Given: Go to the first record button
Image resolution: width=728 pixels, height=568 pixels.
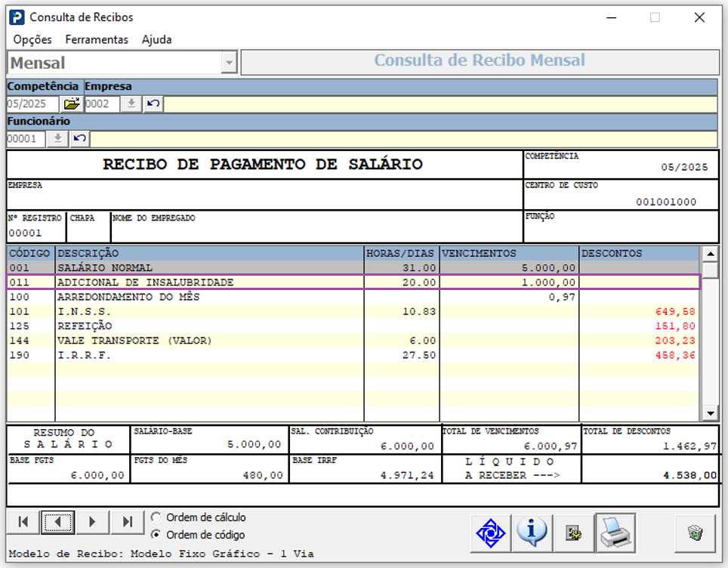Looking at the screenshot, I should point(23,522).
